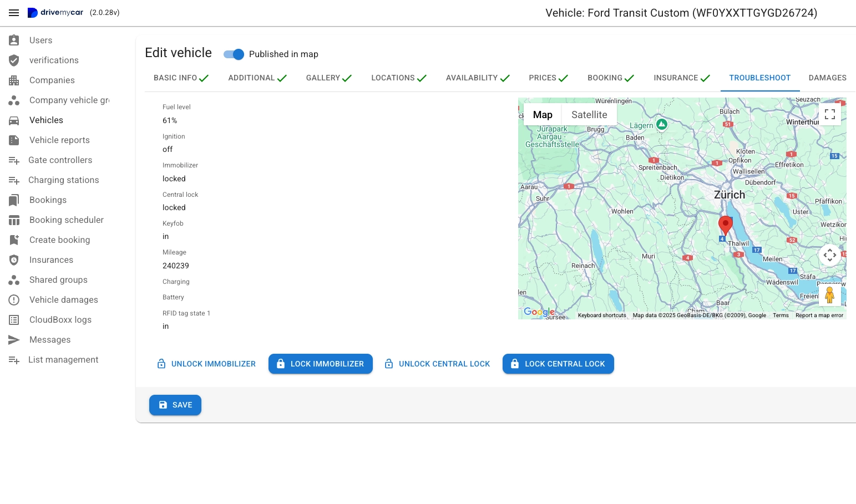Click the Booking scheduler table icon
856x504 pixels.
pos(14,220)
